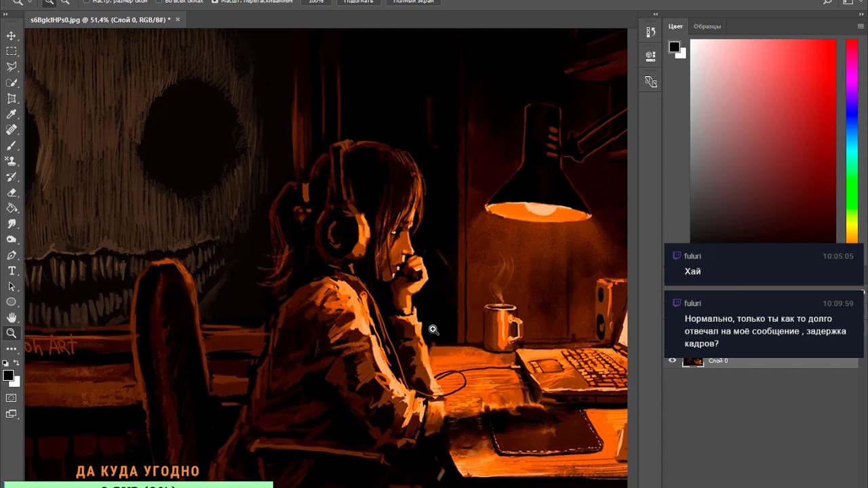Image resolution: width=868 pixels, height=488 pixels.
Task: Select the Healing Brush tool
Action: pos(12,129)
